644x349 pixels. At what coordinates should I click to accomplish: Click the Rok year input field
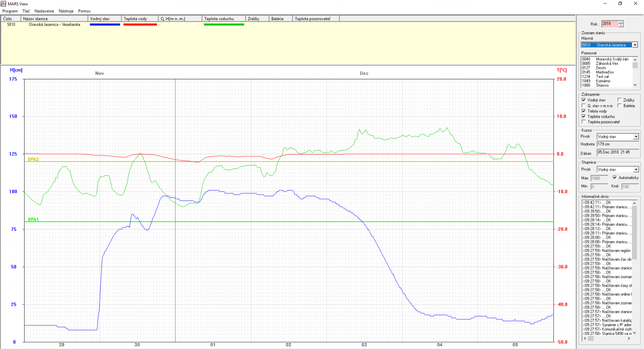pos(609,24)
